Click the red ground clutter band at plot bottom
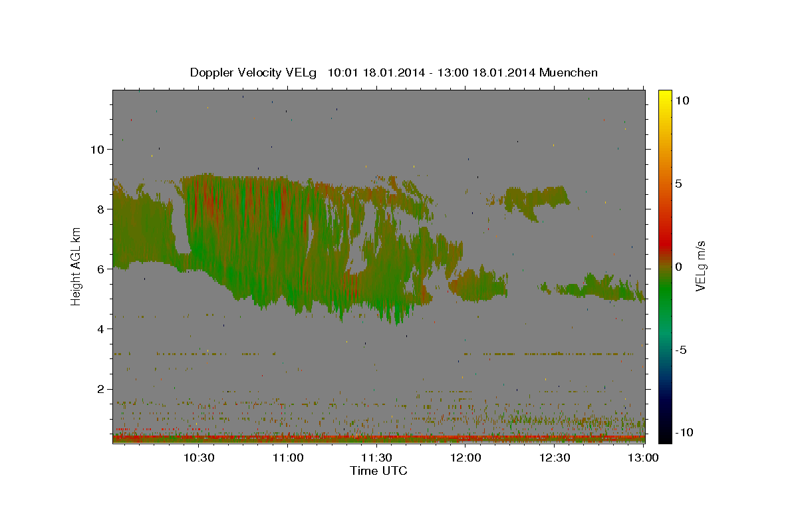Screen dimensions: 798x532 click(378, 438)
